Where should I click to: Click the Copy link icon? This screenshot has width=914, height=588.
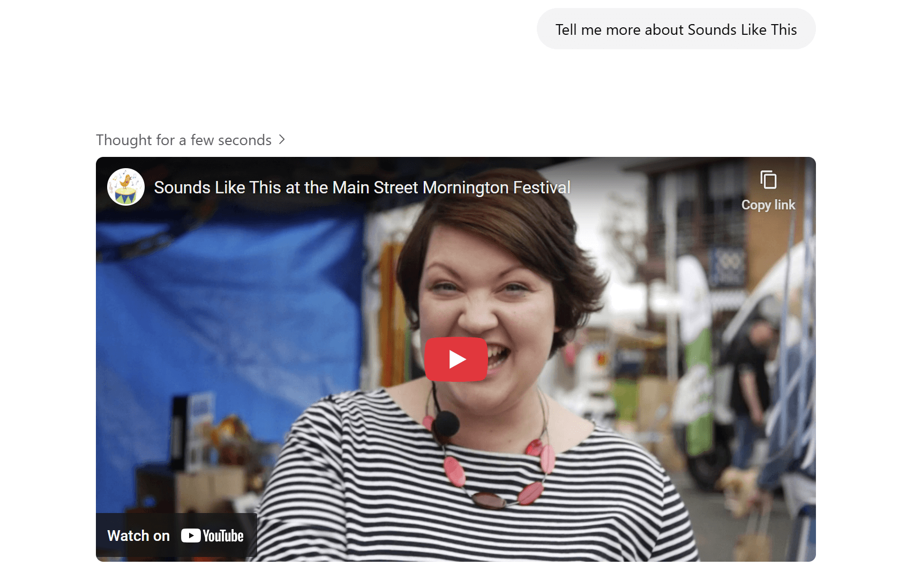[768, 180]
